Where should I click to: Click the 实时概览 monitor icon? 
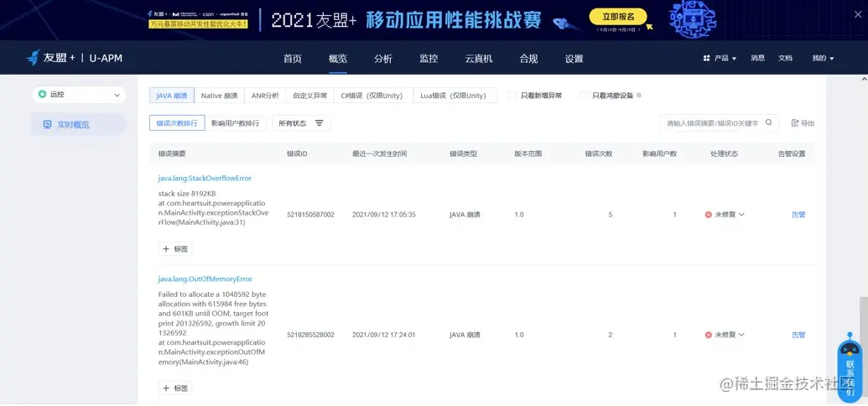click(x=47, y=125)
